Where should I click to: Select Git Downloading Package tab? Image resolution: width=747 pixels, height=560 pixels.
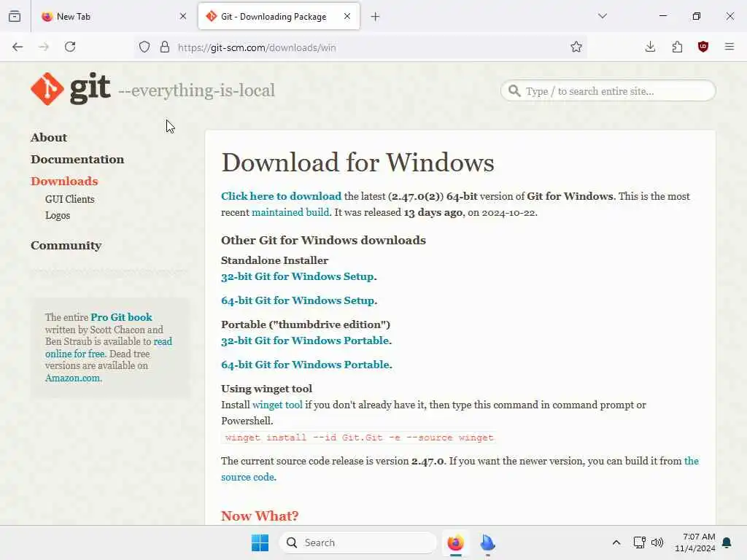click(279, 16)
